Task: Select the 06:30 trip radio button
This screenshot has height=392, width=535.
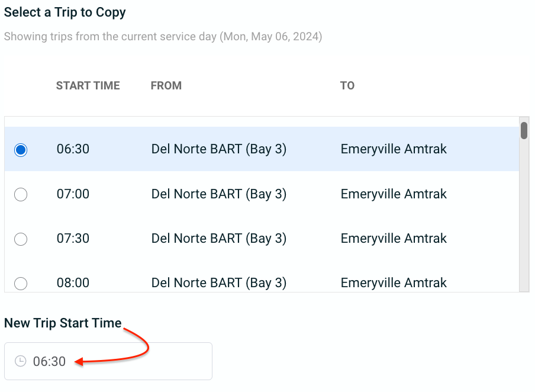Action: click(21, 150)
